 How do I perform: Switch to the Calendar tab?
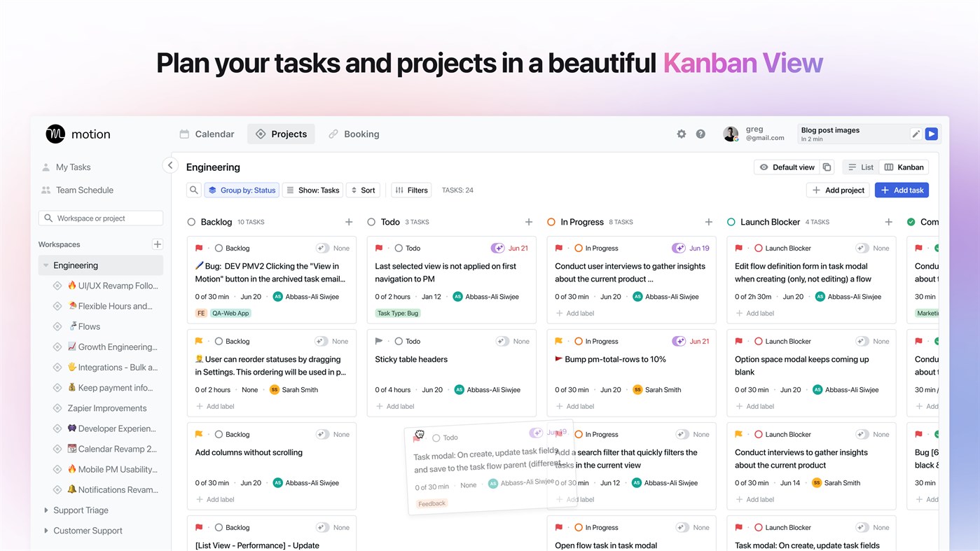point(207,133)
